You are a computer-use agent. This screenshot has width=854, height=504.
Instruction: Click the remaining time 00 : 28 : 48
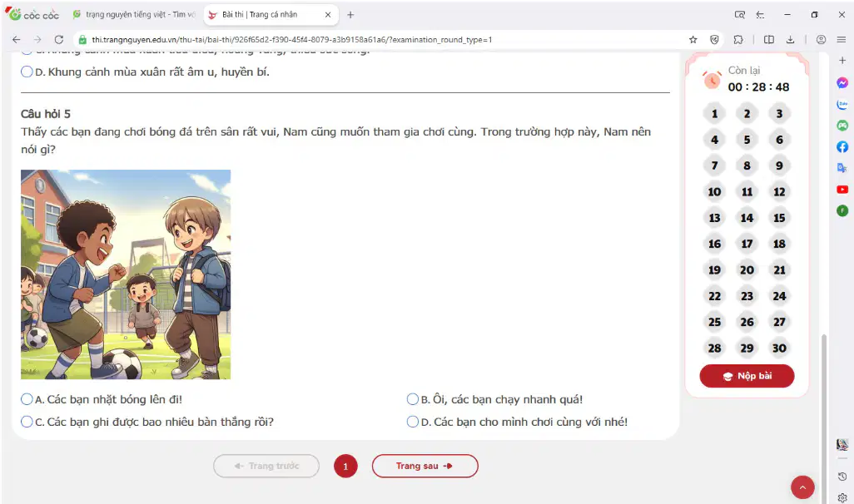(758, 87)
